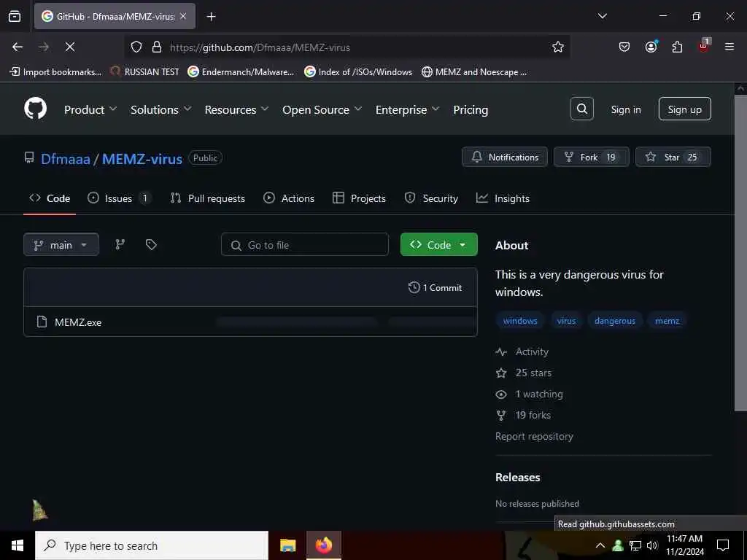Open the Pull requests tab

tap(208, 198)
